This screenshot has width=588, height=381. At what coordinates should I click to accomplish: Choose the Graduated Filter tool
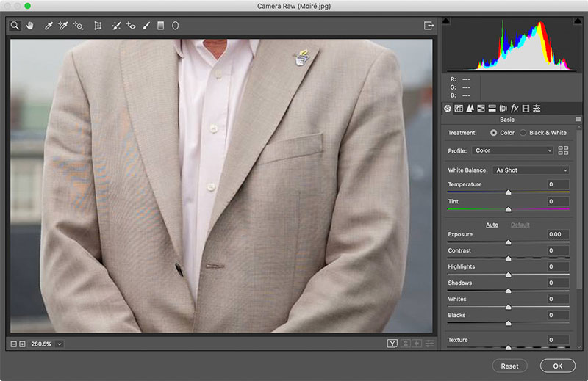point(160,26)
